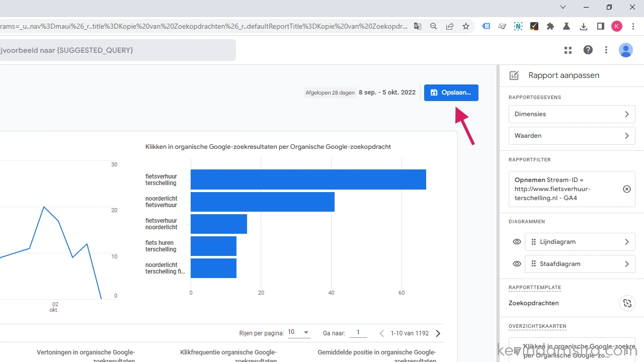Open the Extensions puzzle piece menu
This screenshot has height=362, width=644.
point(550,26)
